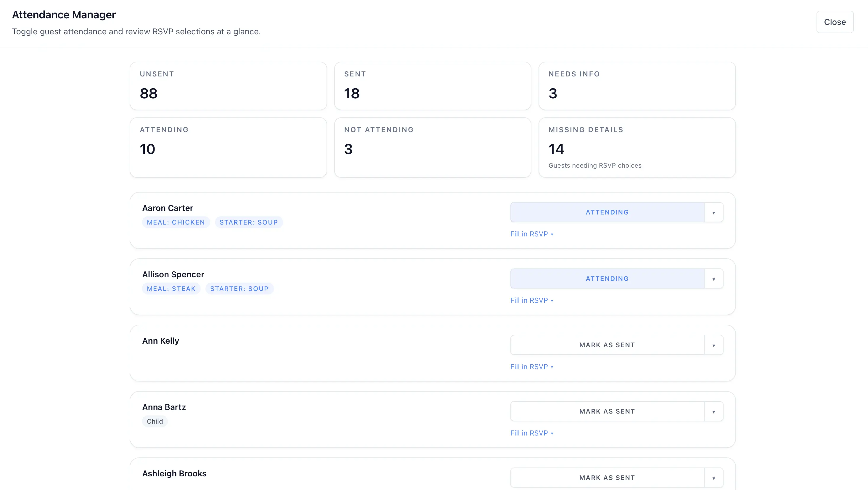Click the Child tag under Anna Bartz

click(x=155, y=421)
